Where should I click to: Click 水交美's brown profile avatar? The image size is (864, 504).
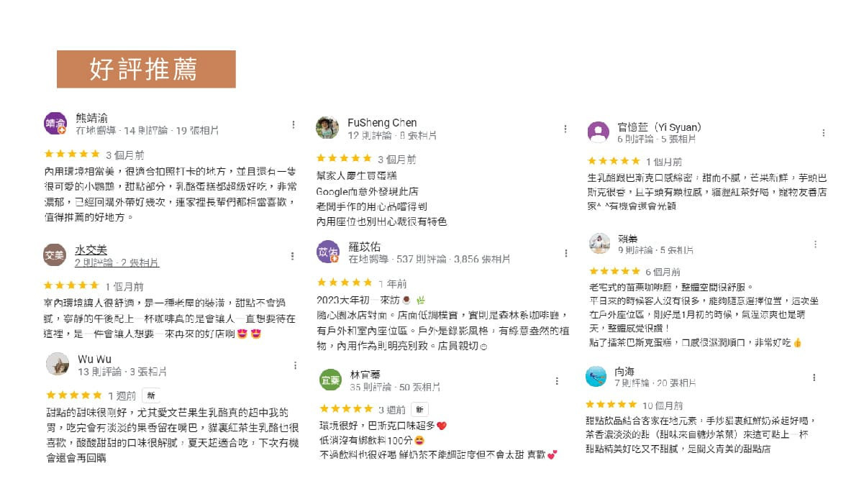tap(55, 255)
